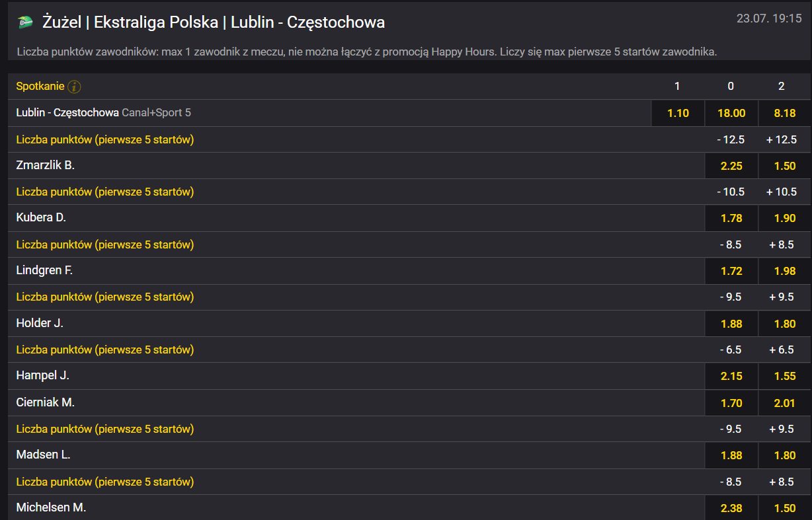The image size is (812, 520).
Task: Select Madsen L. over 9.5 odds 1.80
Action: (785, 455)
